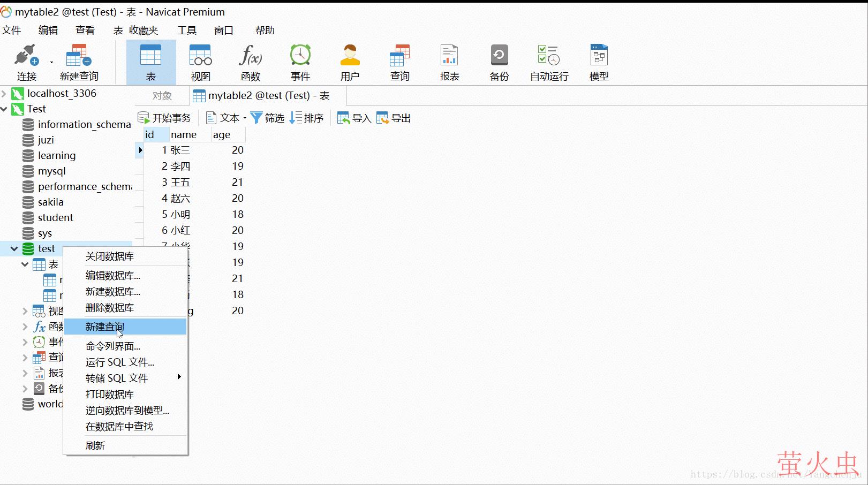868x485 pixels.
Task: Collapse the test database node
Action: click(x=14, y=249)
